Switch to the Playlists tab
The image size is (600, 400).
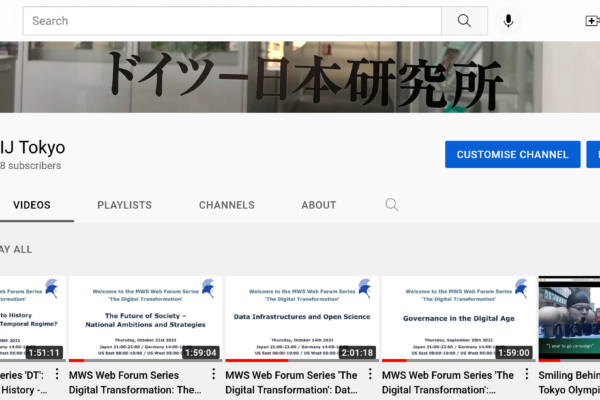[x=124, y=205]
